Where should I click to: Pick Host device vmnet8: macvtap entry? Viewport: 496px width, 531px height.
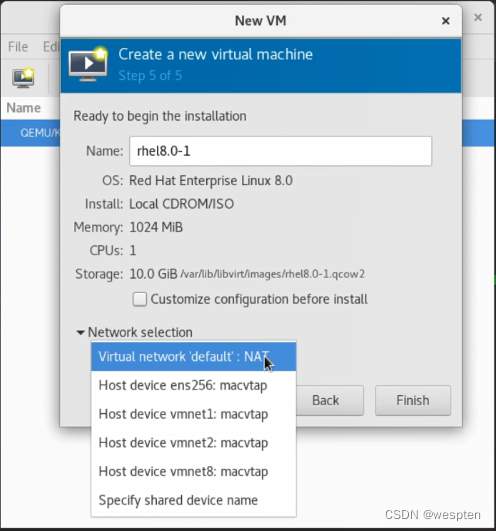[x=193, y=472]
